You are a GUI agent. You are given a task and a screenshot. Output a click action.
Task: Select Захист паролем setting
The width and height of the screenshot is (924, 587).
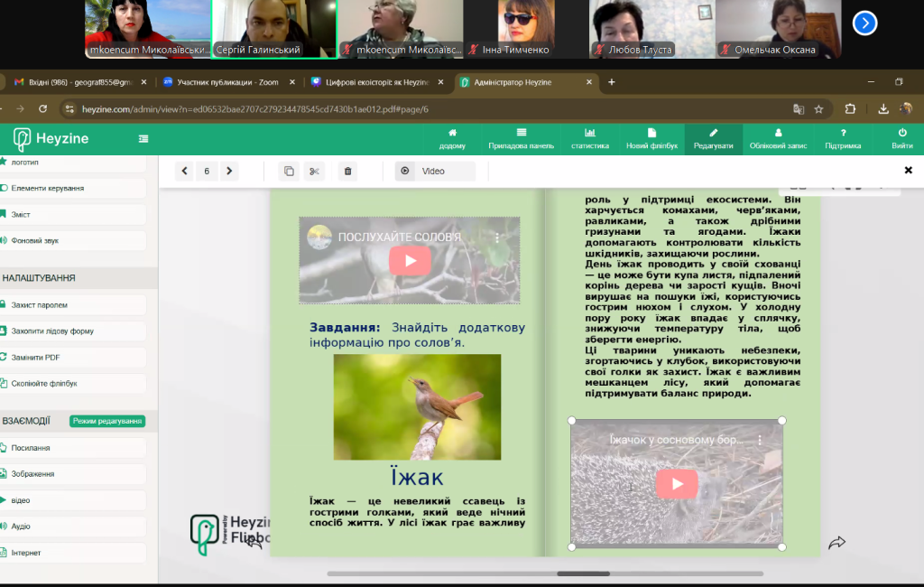click(x=40, y=305)
